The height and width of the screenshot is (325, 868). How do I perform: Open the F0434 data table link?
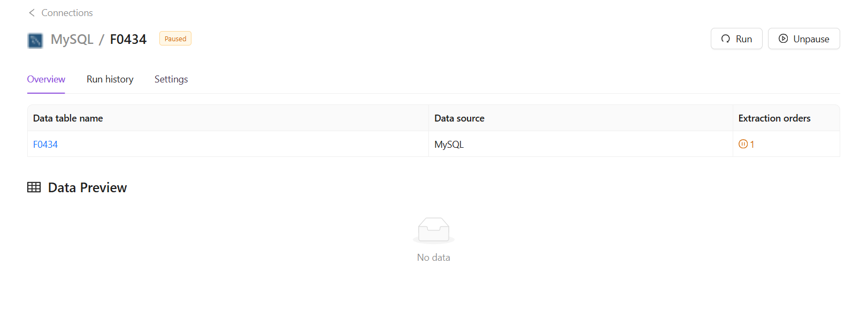45,145
